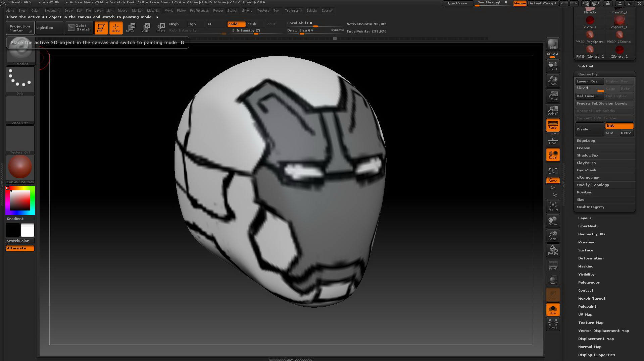Click the AAHalf icon

pyautogui.click(x=553, y=110)
